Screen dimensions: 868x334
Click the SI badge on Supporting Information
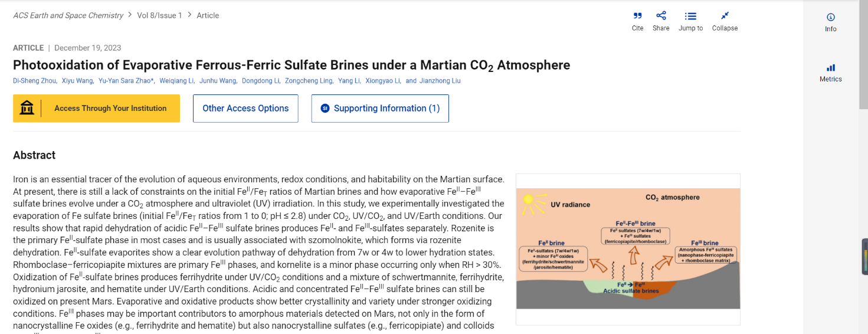point(325,109)
